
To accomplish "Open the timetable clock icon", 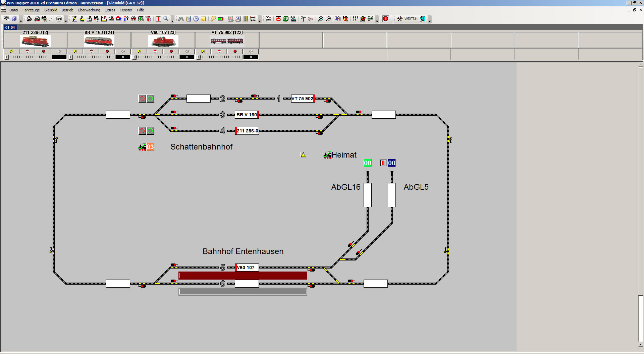I will click(268, 19).
